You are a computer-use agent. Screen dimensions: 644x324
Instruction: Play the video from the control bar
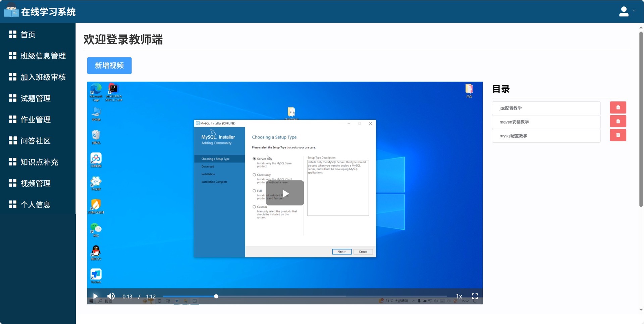point(95,296)
